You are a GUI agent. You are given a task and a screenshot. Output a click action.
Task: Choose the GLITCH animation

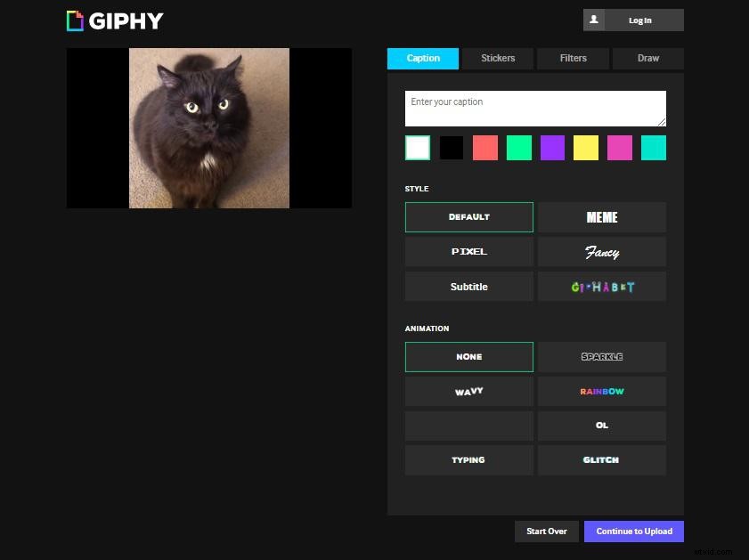[602, 459]
